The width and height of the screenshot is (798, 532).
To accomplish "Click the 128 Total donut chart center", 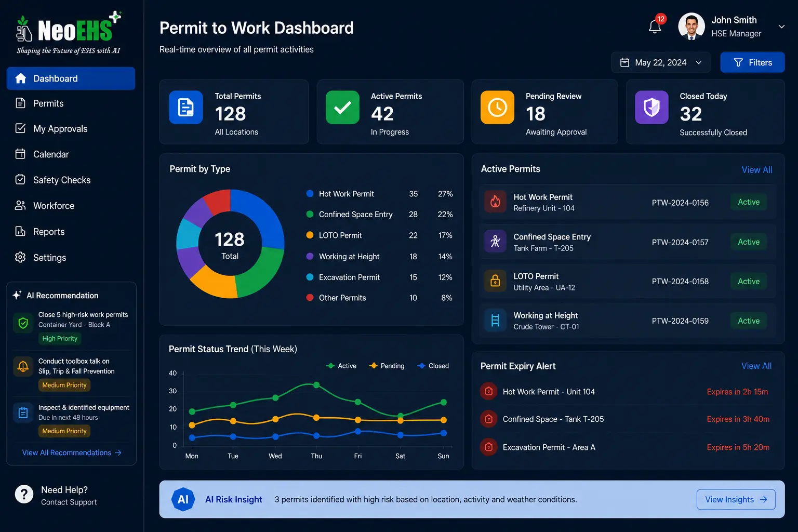I will pyautogui.click(x=230, y=244).
